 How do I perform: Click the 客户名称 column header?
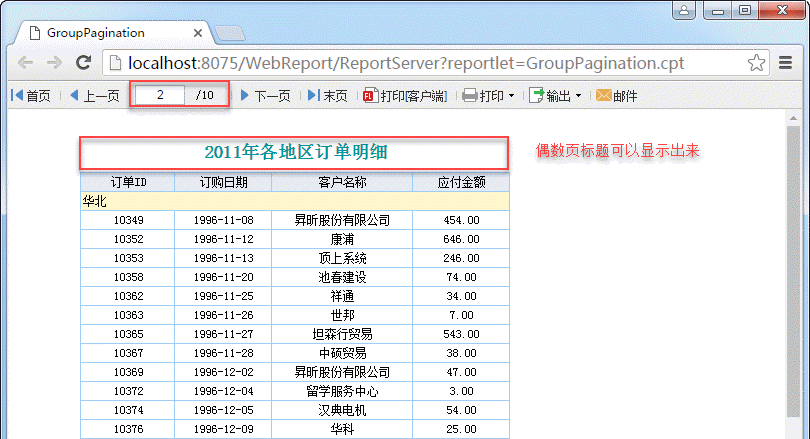click(342, 182)
